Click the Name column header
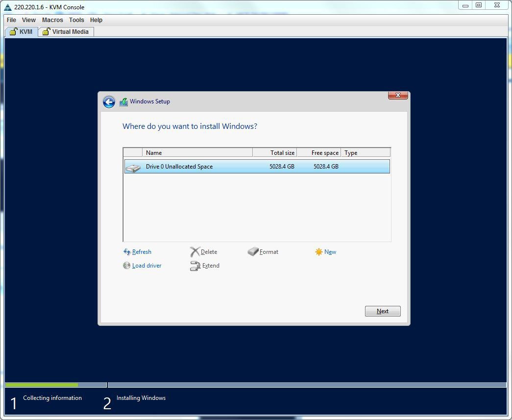 pyautogui.click(x=197, y=152)
